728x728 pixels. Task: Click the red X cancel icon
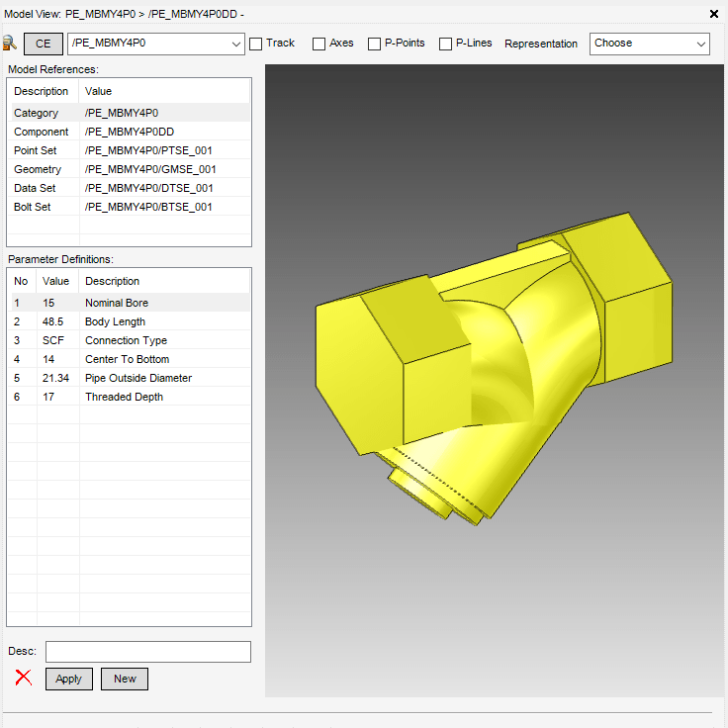coord(24,679)
